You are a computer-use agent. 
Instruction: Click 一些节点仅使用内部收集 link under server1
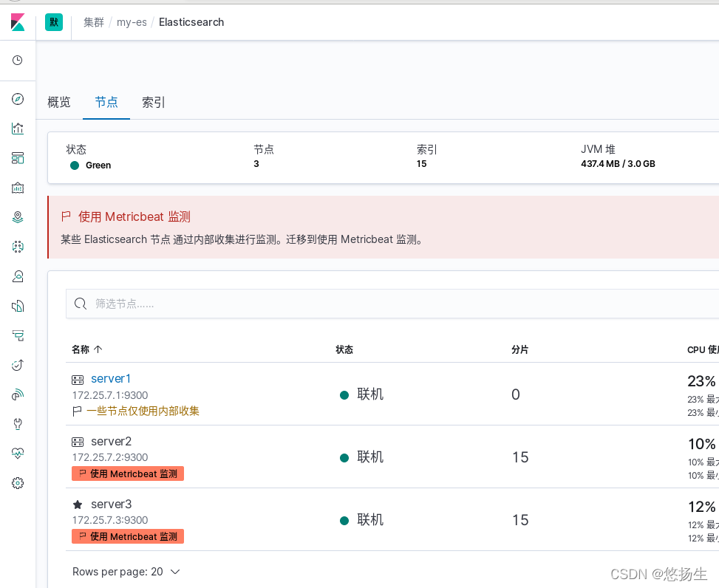click(x=143, y=411)
